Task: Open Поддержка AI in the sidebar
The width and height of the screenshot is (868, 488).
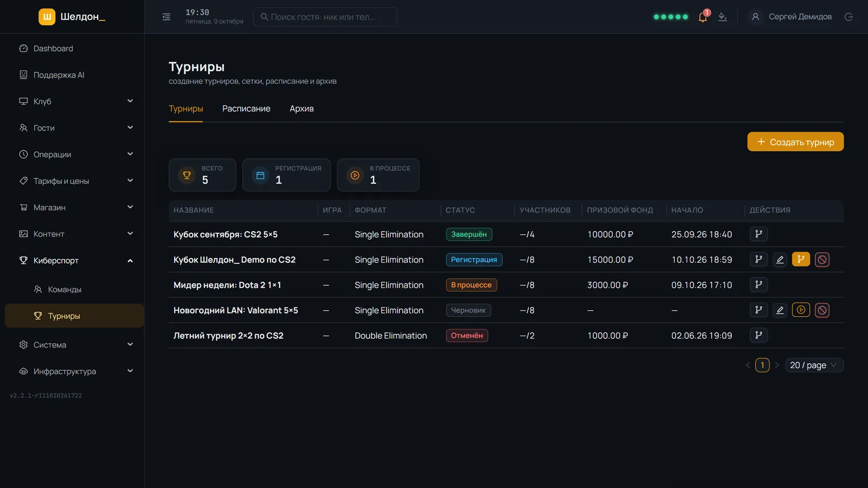Action: (x=74, y=75)
